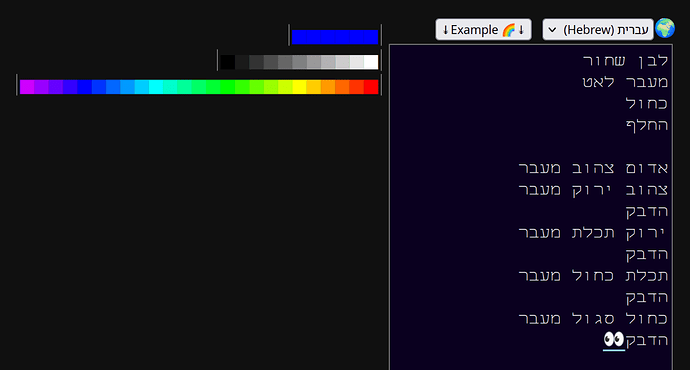Click the Example rainbow button
This screenshot has width=690, height=370.
[483, 29]
